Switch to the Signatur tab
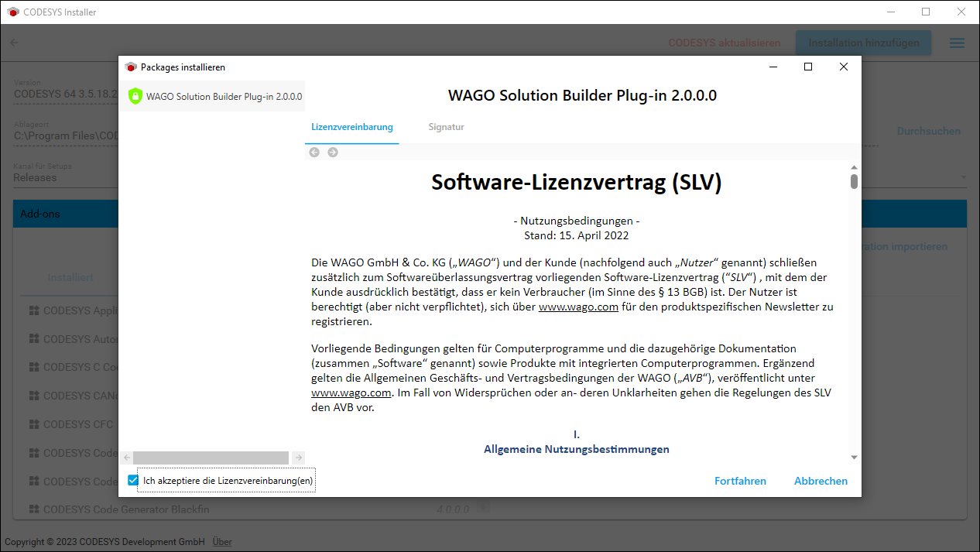Image resolution: width=980 pixels, height=552 pixels. tap(446, 127)
